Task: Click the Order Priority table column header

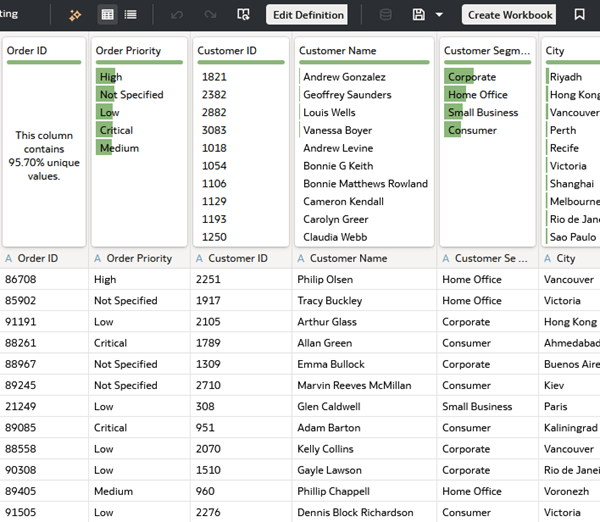Action: click(139, 258)
